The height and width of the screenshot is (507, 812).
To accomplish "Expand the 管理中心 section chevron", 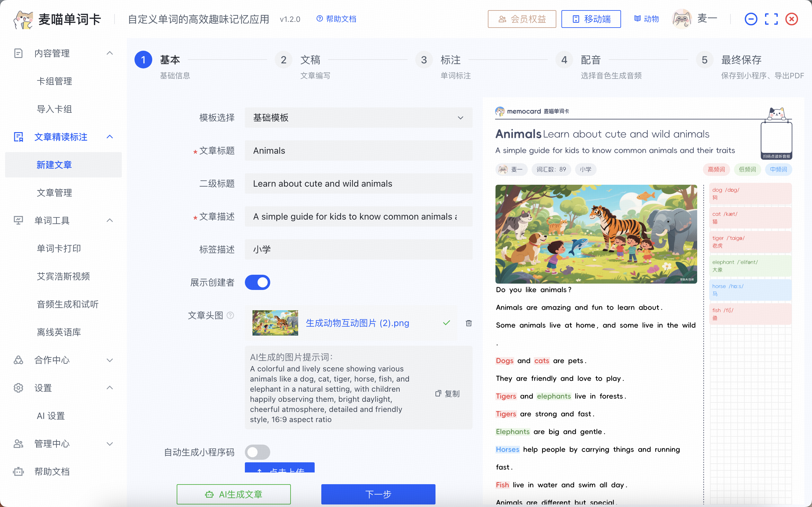I will pos(110,443).
